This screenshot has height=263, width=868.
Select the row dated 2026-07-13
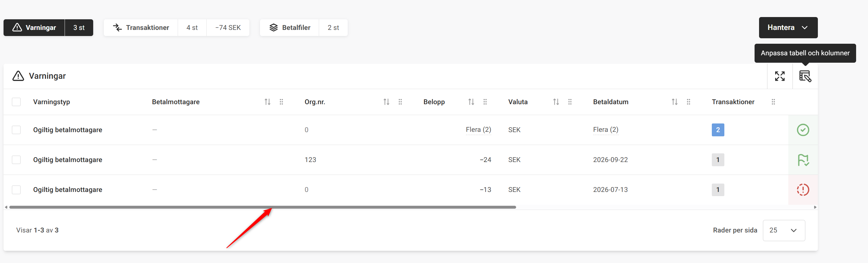point(16,189)
